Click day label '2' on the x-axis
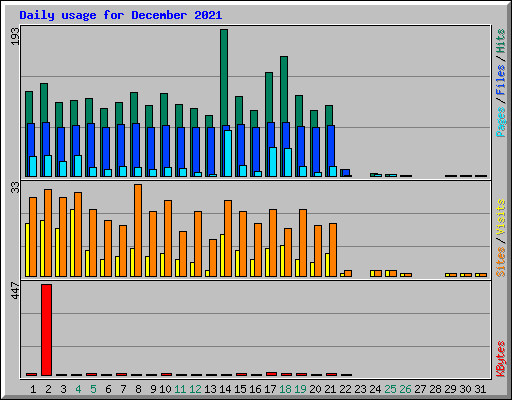The width and height of the screenshot is (512, 400). pyautogui.click(x=48, y=389)
